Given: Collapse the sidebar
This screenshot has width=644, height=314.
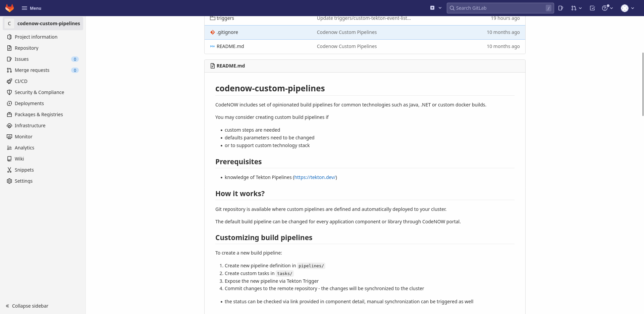Looking at the screenshot, I should [27, 306].
